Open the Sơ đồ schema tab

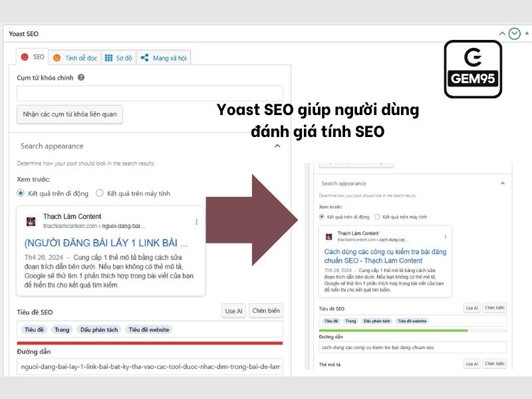[119, 58]
